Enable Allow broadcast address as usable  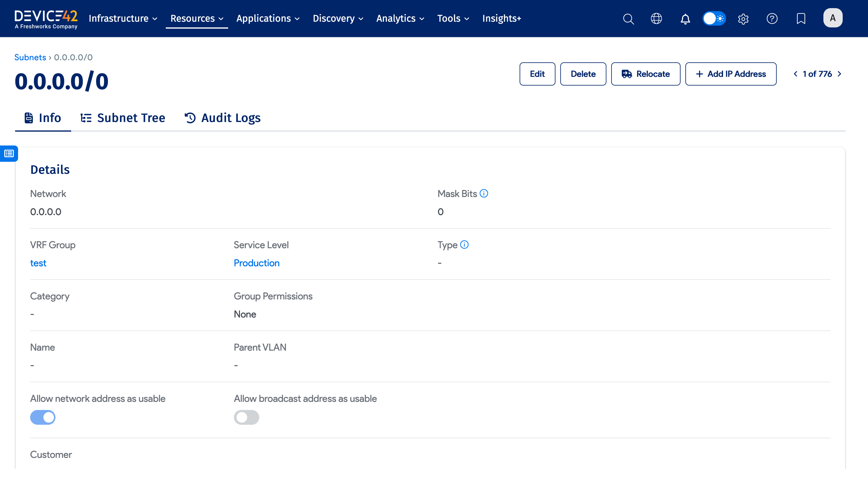[247, 417]
